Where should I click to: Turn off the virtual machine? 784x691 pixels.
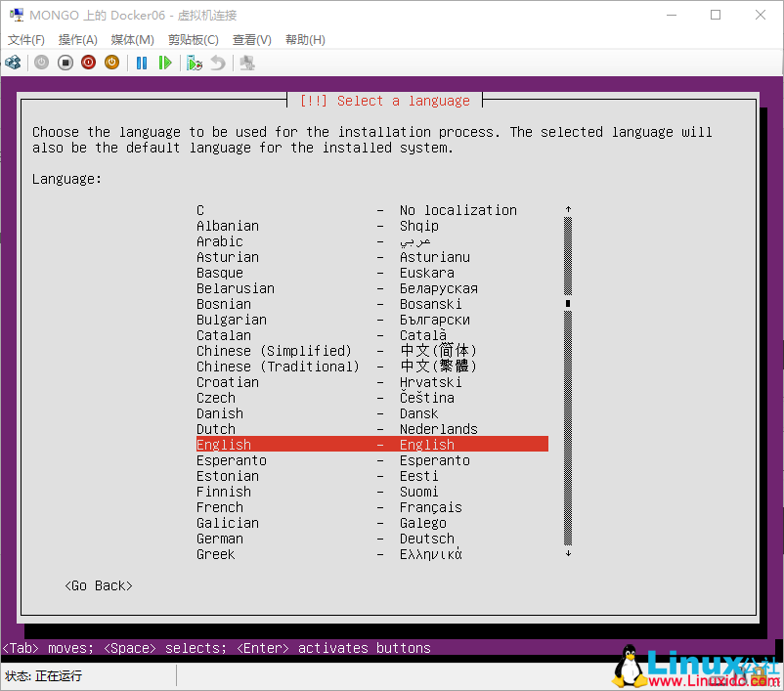pyautogui.click(x=88, y=63)
